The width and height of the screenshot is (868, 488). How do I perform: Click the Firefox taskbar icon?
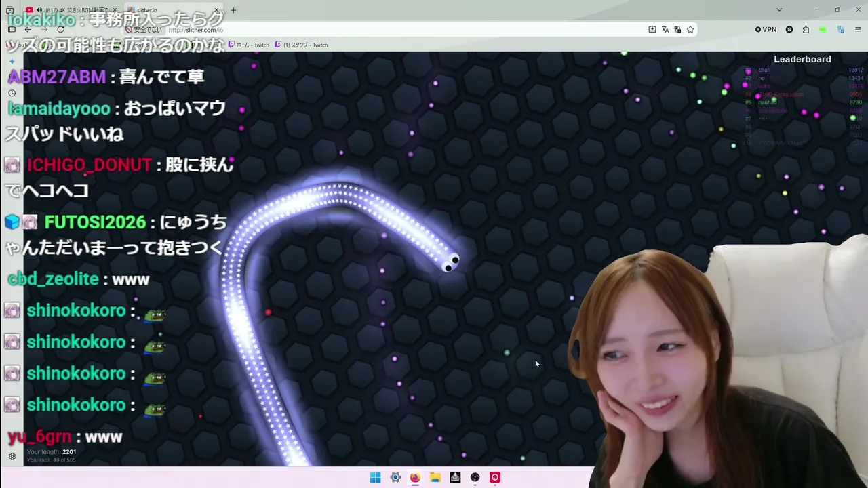pos(415,477)
